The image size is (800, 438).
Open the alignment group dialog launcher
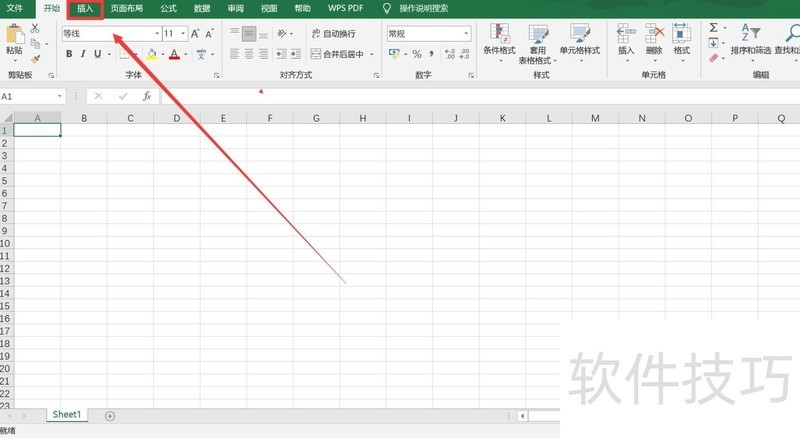pos(377,76)
